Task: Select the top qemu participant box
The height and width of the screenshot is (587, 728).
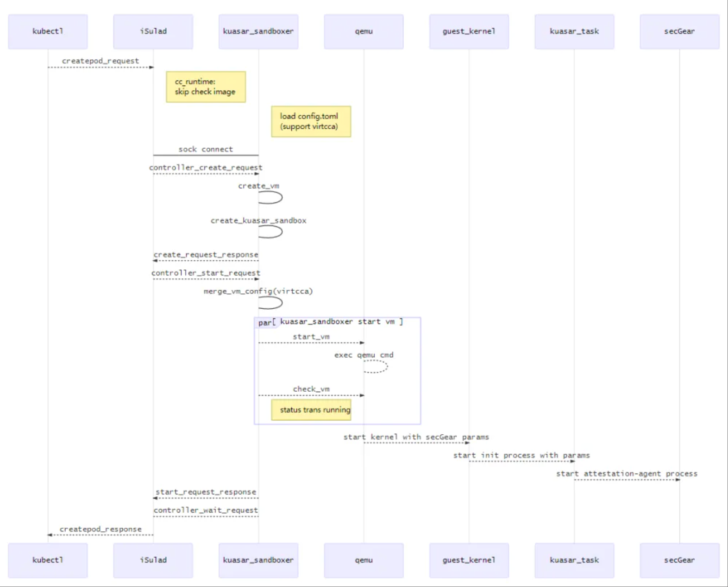Action: point(364,31)
